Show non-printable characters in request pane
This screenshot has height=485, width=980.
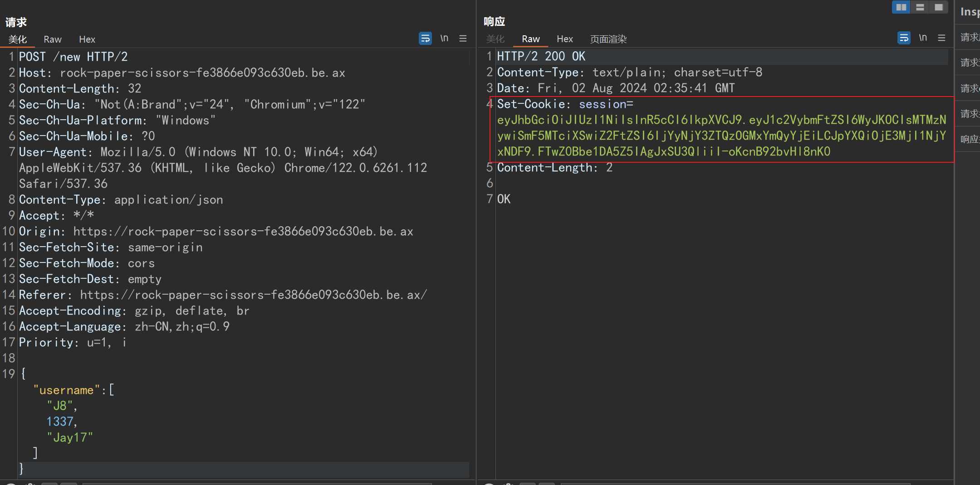[x=444, y=39]
